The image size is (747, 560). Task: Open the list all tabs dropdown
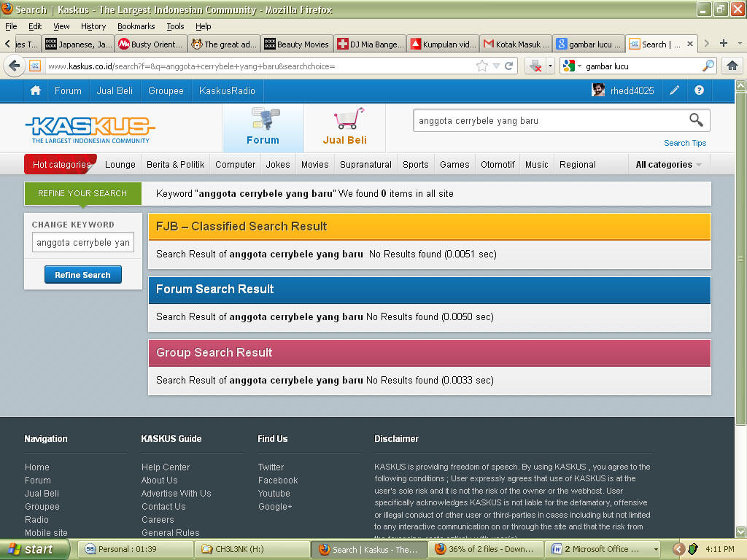click(x=740, y=43)
